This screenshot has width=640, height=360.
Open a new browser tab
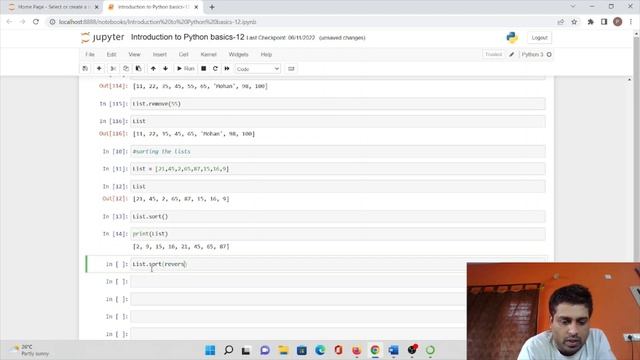point(212,7)
